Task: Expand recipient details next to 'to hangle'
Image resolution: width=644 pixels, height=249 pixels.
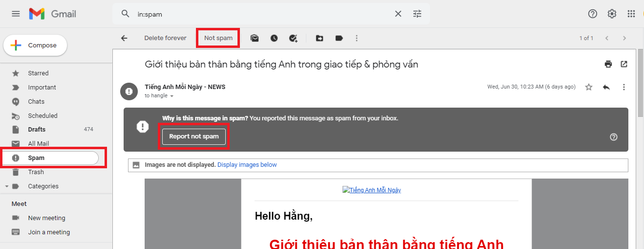Action: click(x=172, y=96)
